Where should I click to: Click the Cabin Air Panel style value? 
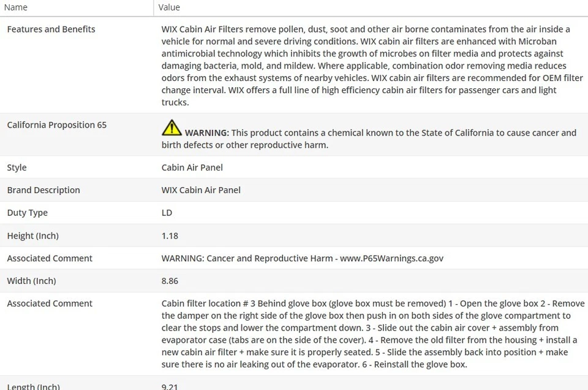192,167
